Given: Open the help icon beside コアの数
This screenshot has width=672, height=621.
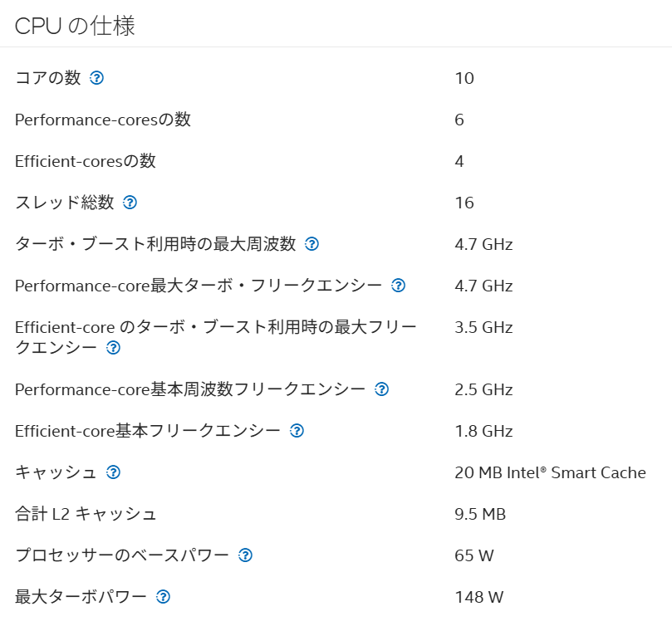Looking at the screenshot, I should tap(96, 78).
